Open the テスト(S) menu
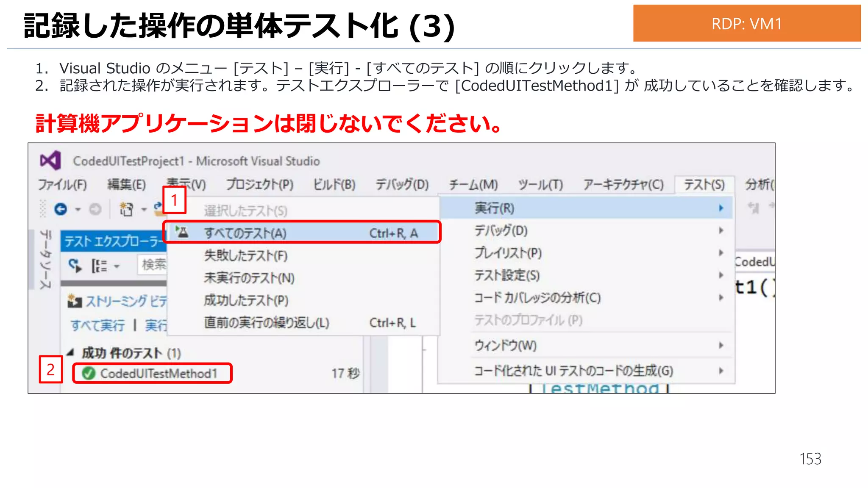 (704, 185)
